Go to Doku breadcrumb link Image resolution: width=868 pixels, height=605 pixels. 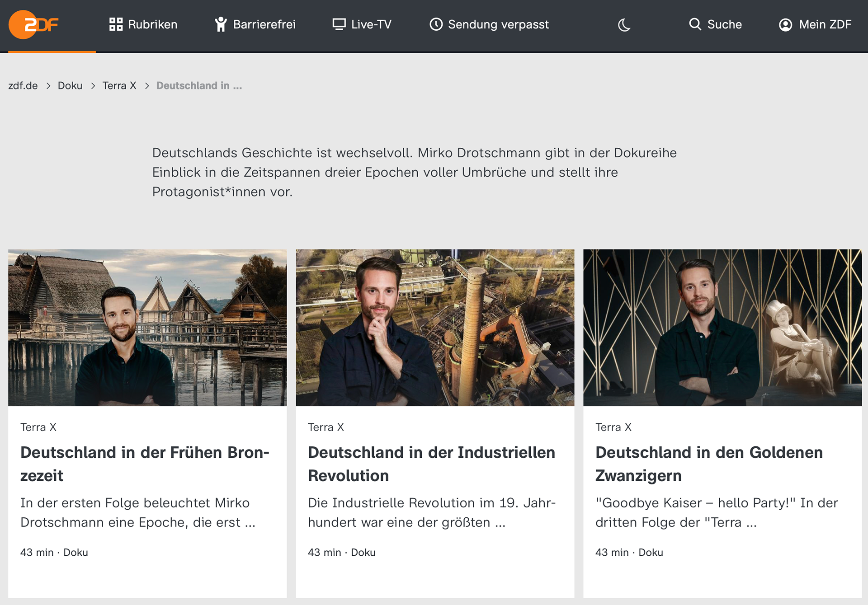click(x=70, y=86)
